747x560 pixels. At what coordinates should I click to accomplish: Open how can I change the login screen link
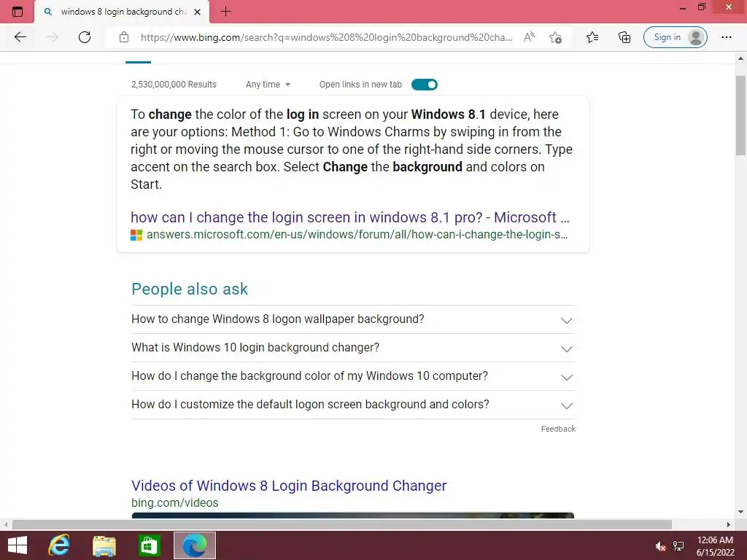click(x=350, y=217)
